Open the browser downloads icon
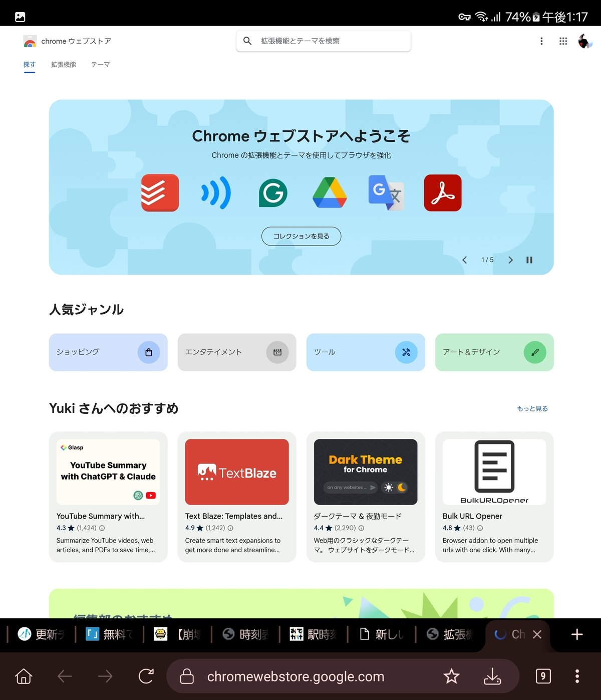601x700 pixels. [x=492, y=676]
